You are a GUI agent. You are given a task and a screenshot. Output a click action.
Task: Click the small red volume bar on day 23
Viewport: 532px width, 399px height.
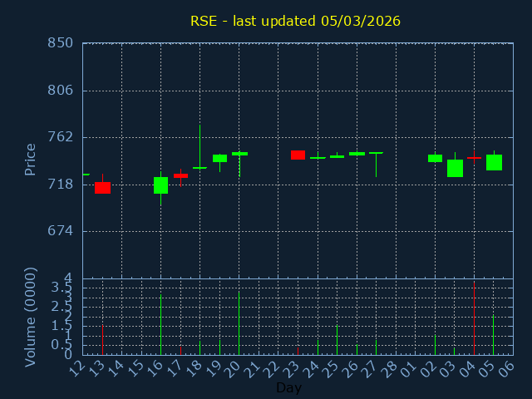pos(298,350)
